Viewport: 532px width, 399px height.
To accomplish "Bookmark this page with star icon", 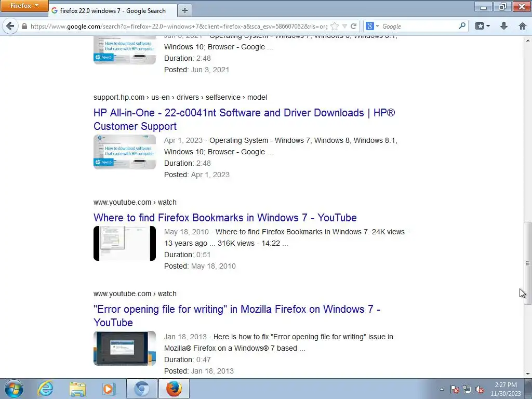I will pos(335,26).
